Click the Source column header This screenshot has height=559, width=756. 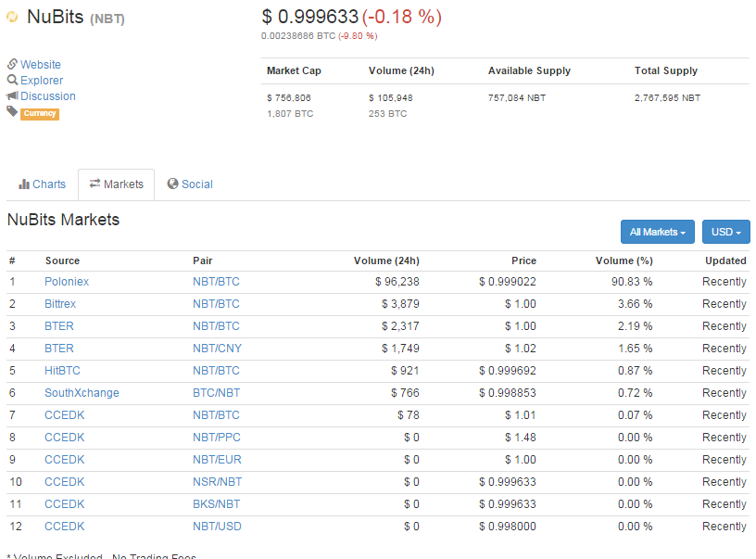pos(62,260)
